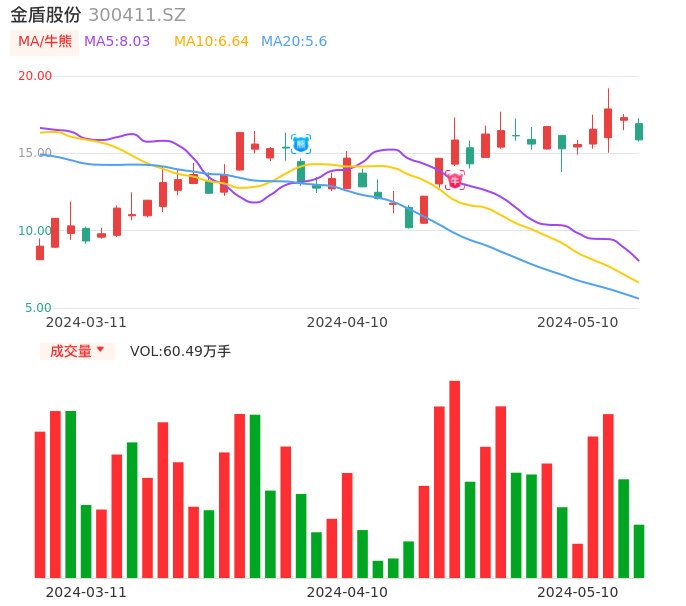
Task: Click the stock code 300411.SZ
Action: 137,15
